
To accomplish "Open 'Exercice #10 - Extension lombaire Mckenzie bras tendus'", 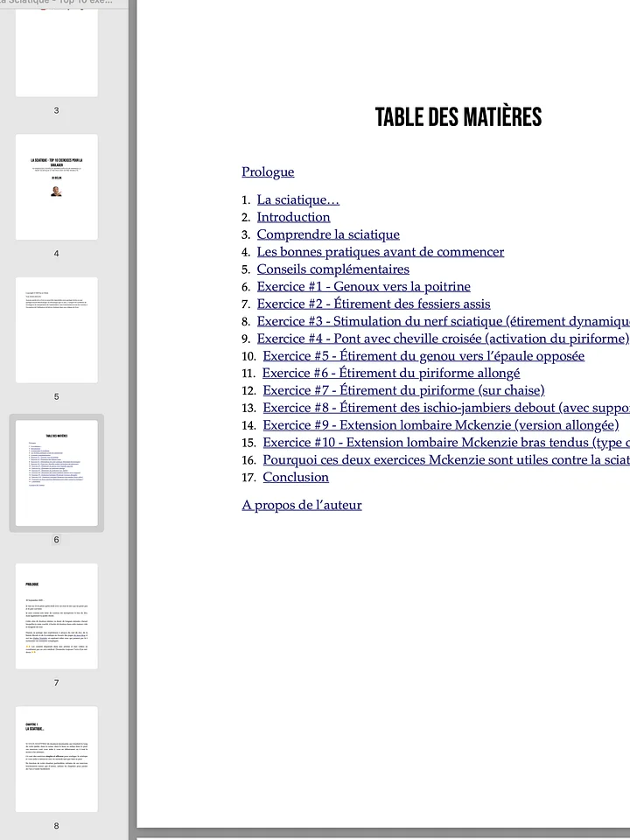I will (446, 443).
